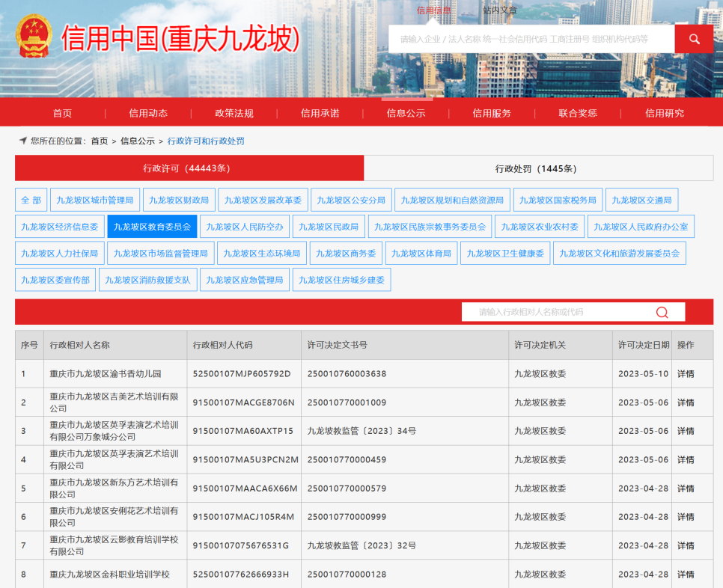Open 详情 for 重庆市九龙坡区渝书香幼儿园

[686, 373]
